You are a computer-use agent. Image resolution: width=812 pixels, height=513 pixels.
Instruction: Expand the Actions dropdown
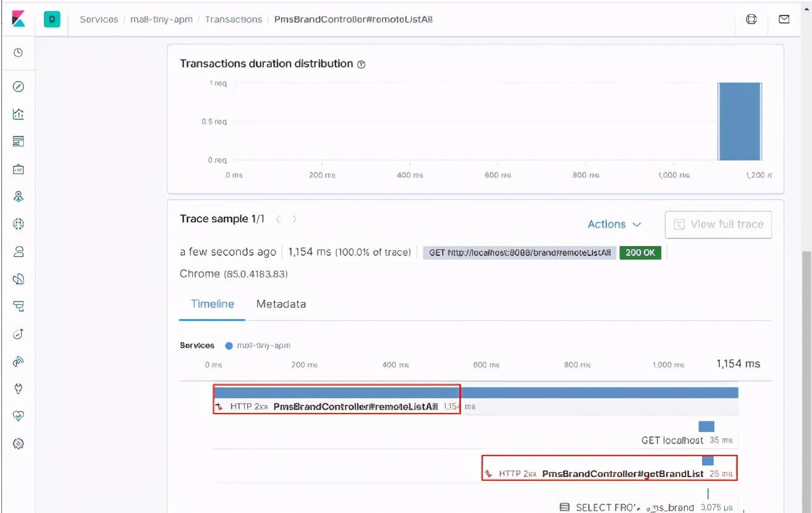614,224
